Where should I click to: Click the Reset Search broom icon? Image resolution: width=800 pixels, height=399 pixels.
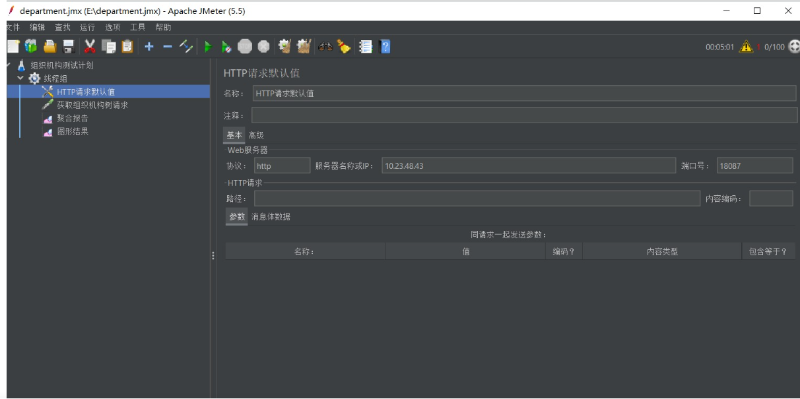[344, 46]
